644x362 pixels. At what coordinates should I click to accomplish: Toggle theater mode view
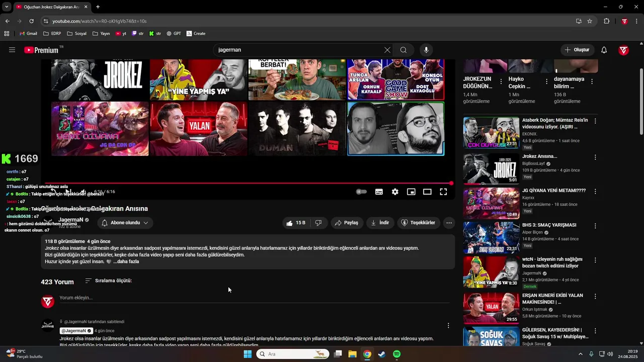tap(427, 192)
